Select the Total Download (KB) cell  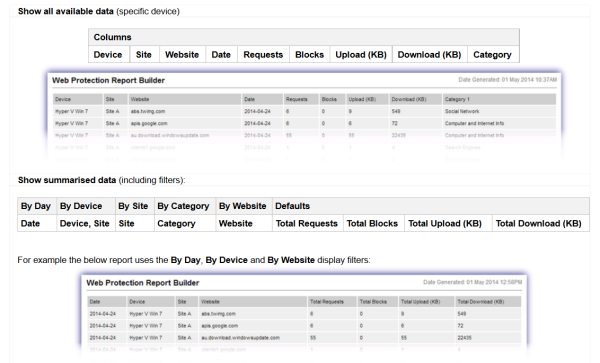pyautogui.click(x=540, y=223)
